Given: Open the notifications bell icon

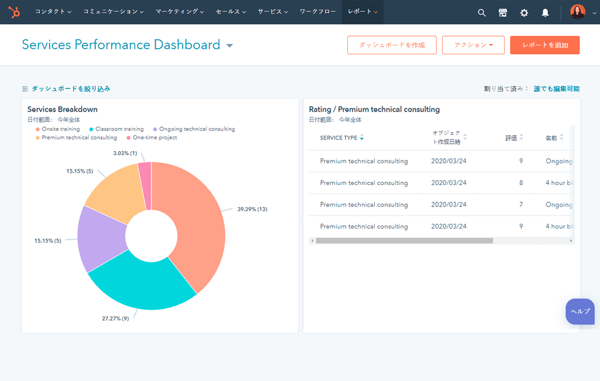Looking at the screenshot, I should (545, 13).
